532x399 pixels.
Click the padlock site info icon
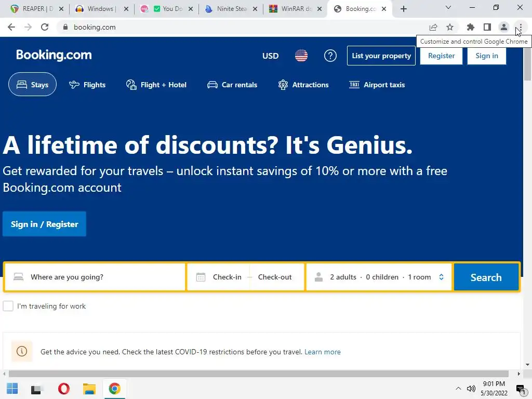(x=65, y=27)
